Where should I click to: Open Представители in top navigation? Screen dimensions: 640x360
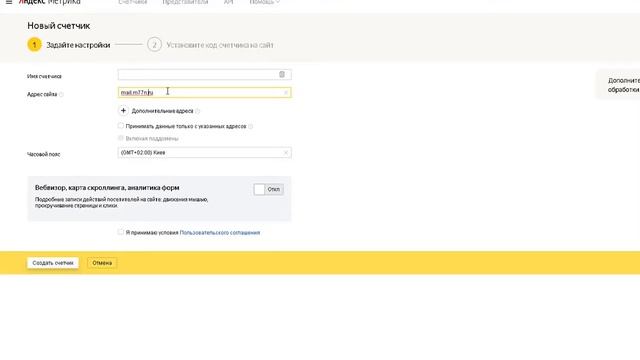pos(185,2)
